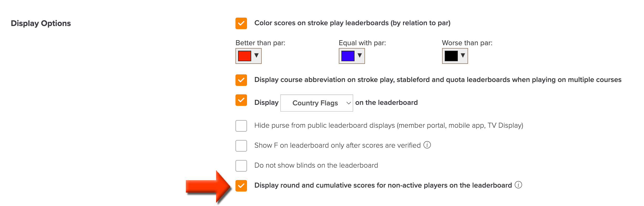The width and height of the screenshot is (644, 206).
Task: Uncheck the Display Country Flags checkbox
Action: point(241,100)
